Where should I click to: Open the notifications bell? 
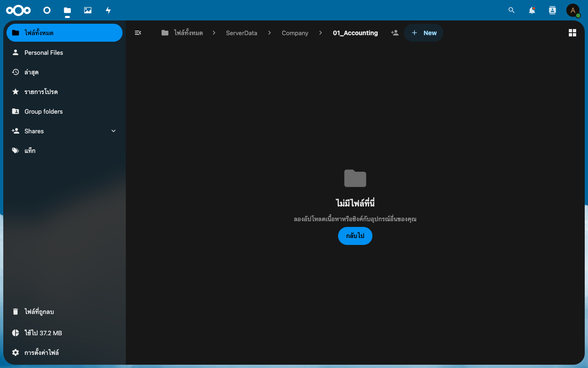tap(532, 10)
